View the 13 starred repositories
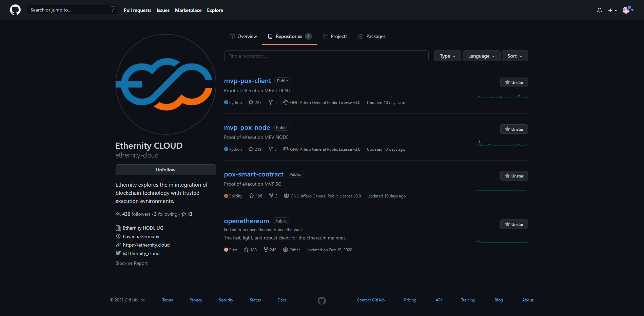Screen dimensions: 644x316 click(x=187, y=214)
